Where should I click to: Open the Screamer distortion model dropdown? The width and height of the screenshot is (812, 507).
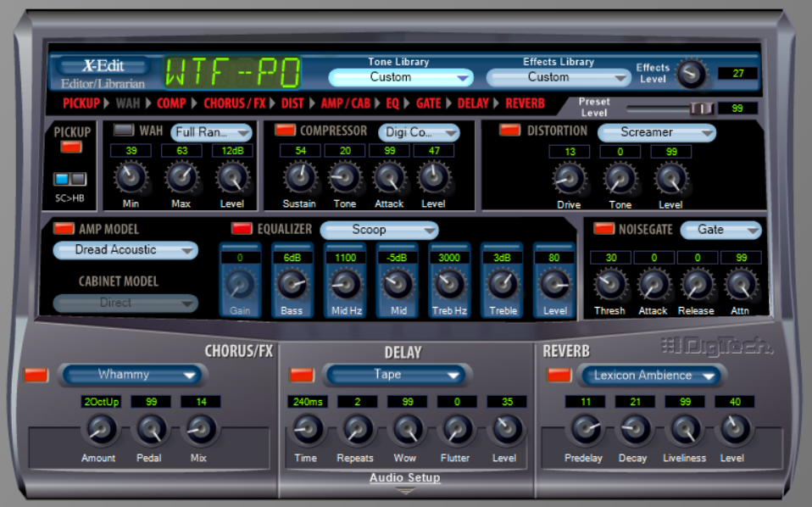(657, 132)
